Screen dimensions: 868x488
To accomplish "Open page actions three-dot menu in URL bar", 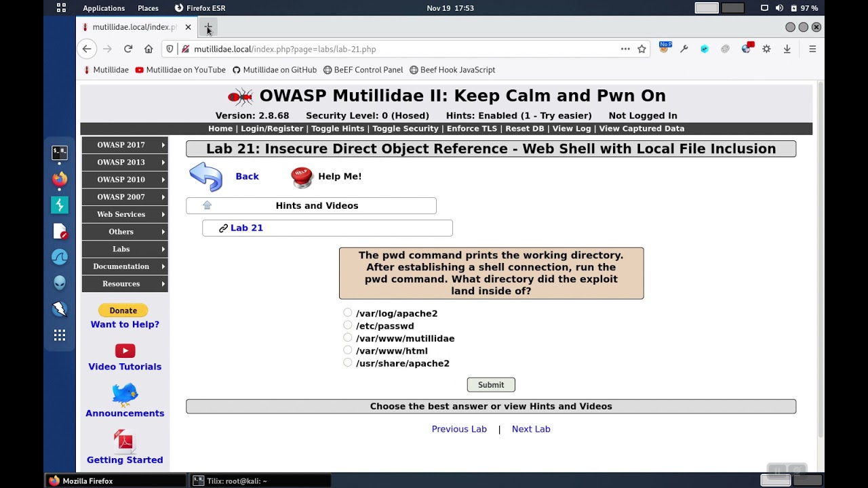I will pyautogui.click(x=625, y=49).
